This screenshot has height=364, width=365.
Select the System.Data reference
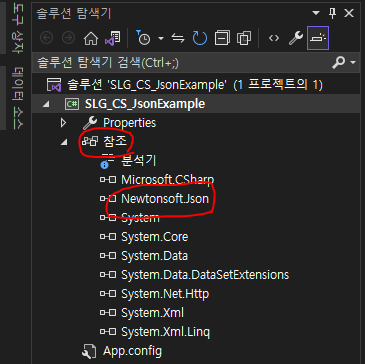(154, 256)
